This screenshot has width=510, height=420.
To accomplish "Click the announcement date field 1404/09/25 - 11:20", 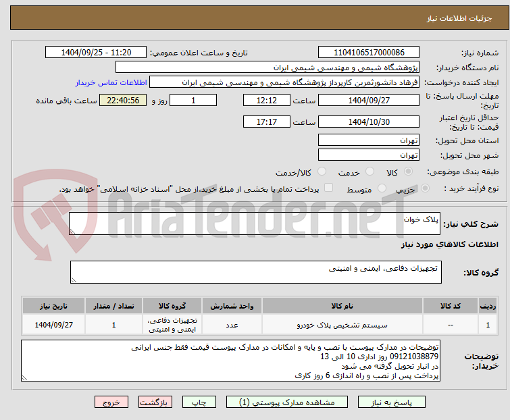I will tap(96, 53).
